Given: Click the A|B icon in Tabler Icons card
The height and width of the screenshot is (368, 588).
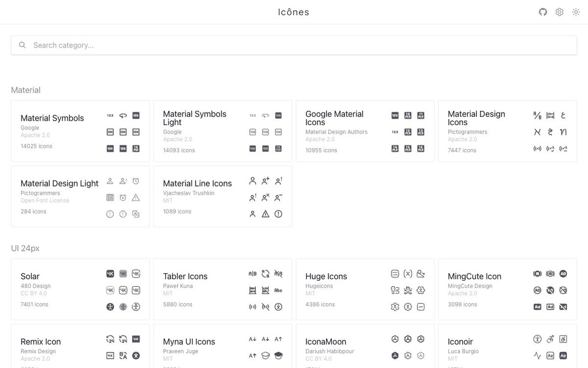Looking at the screenshot, I should pyautogui.click(x=253, y=274).
